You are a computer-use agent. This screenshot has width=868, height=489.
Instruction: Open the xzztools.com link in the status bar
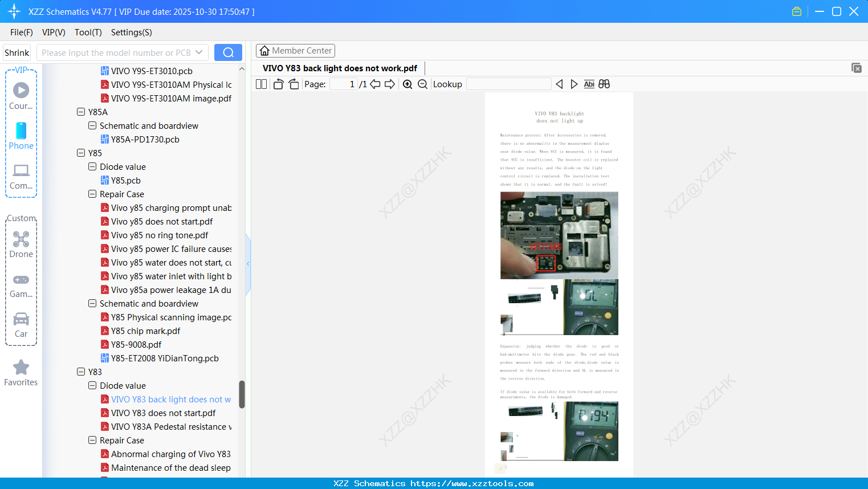point(472,483)
